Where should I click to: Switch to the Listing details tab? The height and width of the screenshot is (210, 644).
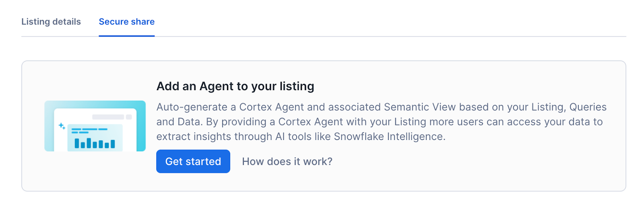[51, 22]
